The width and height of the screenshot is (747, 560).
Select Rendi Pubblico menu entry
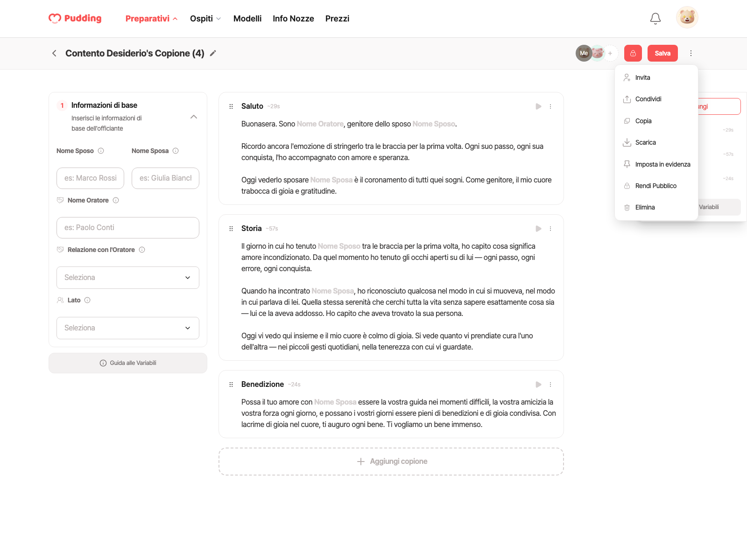click(x=656, y=186)
